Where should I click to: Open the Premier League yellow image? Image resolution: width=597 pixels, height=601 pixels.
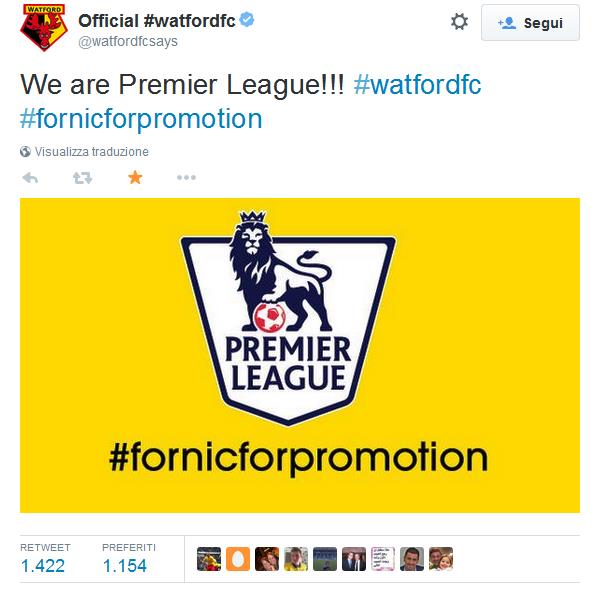[300, 355]
